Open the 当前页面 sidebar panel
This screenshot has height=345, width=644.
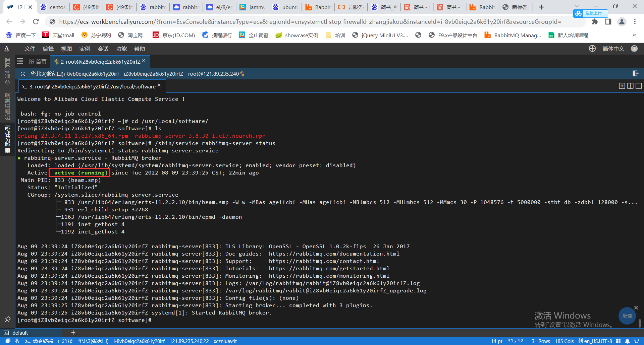7,71
